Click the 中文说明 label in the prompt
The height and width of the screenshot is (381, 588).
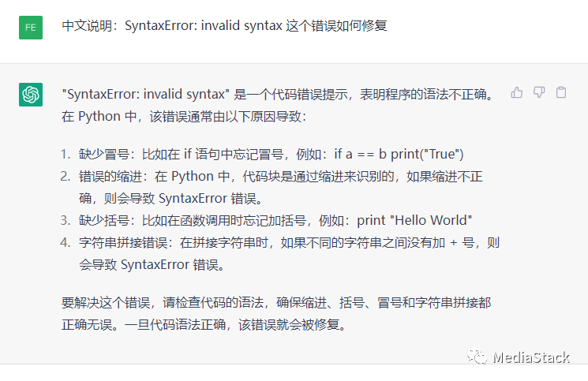point(88,26)
